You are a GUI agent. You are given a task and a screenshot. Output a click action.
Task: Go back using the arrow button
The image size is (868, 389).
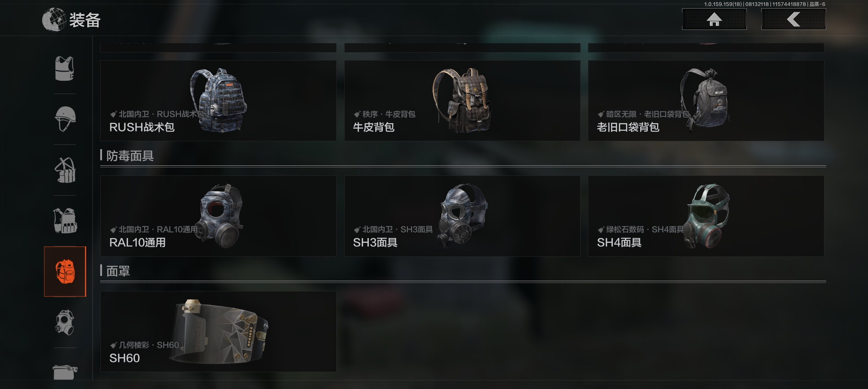click(x=793, y=19)
